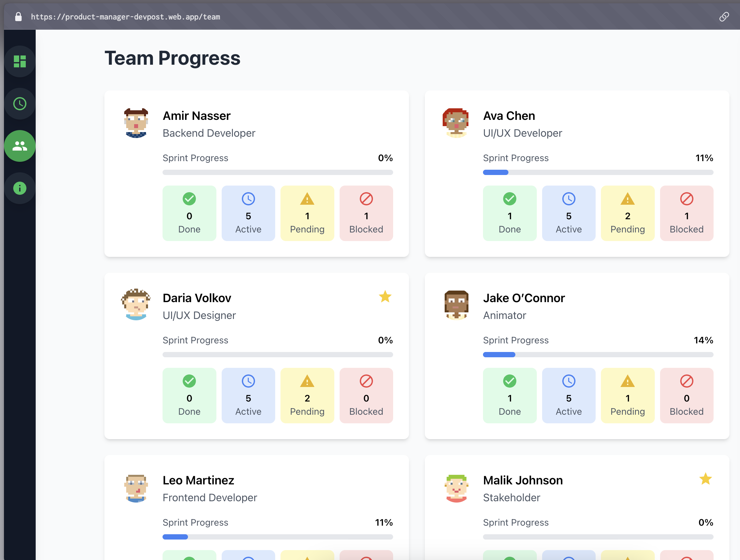
Task: Click Ava Chen's sprint progress bar
Action: [598, 172]
